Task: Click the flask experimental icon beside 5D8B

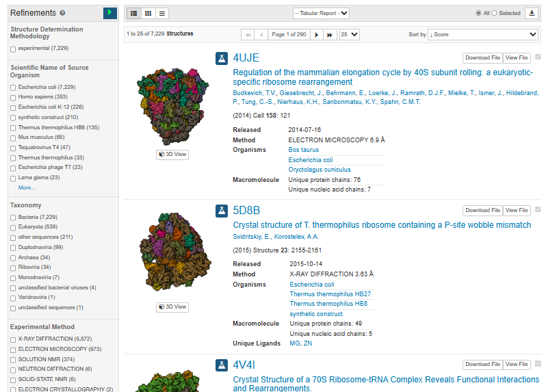Action: click(x=222, y=211)
